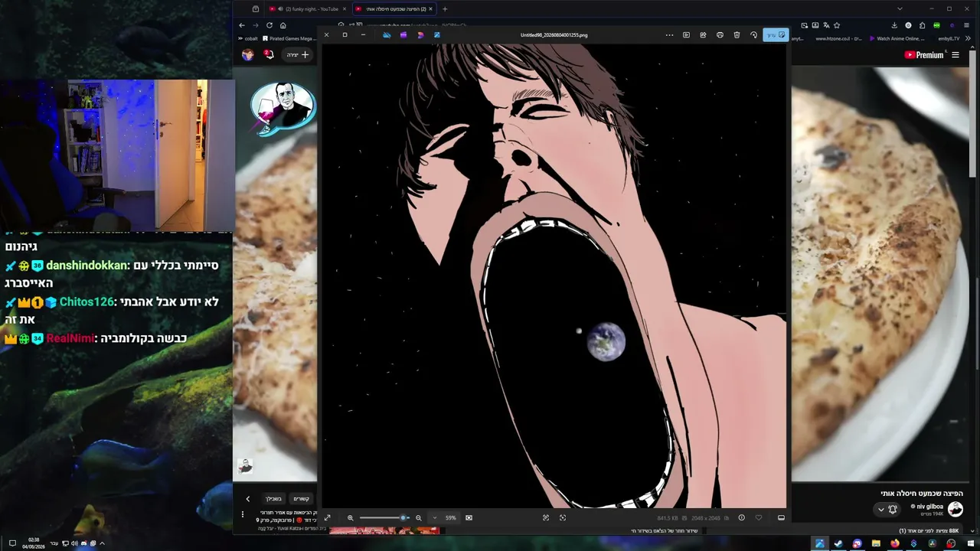Enter fullscreen via the expand arrows icon
Image resolution: width=980 pixels, height=551 pixels.
pos(327,518)
